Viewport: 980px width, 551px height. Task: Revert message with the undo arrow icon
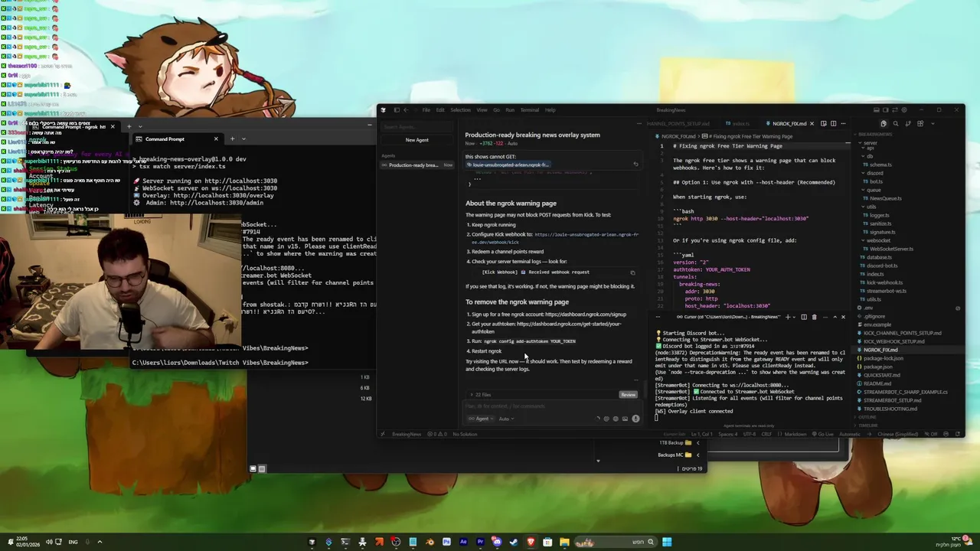tap(635, 165)
